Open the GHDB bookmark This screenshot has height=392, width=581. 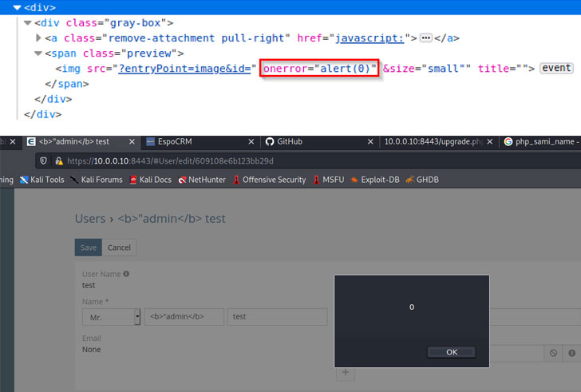pos(421,180)
